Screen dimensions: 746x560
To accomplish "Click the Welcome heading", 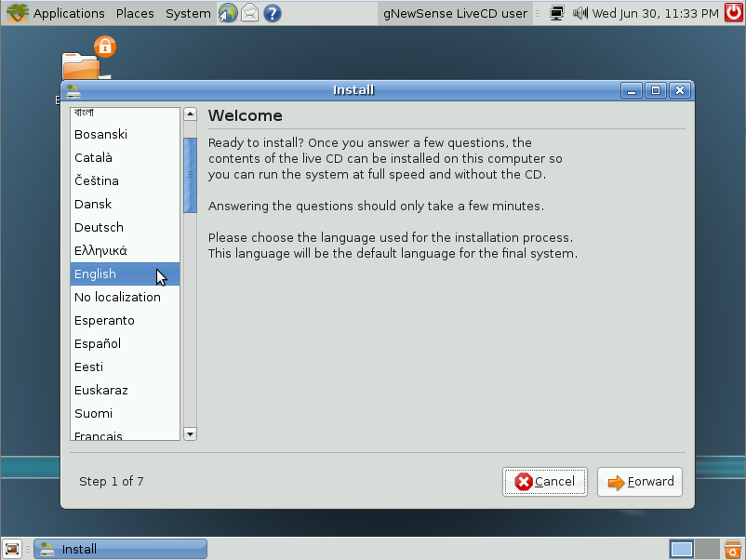I will 245,115.
